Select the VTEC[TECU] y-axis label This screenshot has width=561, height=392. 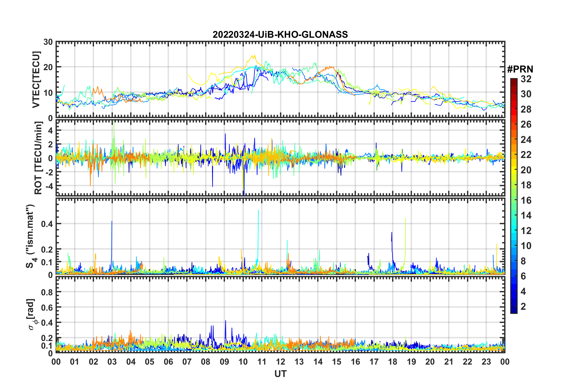point(36,80)
